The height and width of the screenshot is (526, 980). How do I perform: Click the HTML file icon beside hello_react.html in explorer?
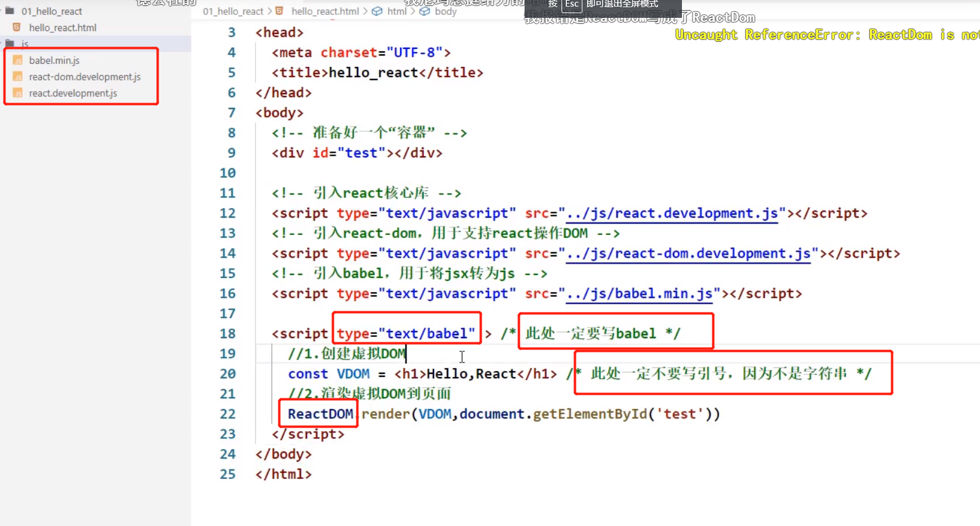click(17, 27)
